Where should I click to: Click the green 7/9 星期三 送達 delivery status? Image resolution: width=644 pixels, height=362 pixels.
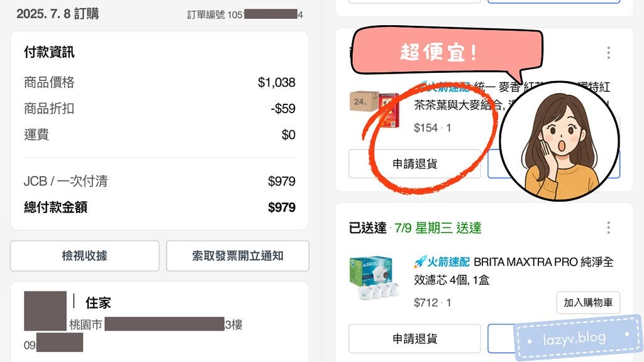[x=437, y=228]
